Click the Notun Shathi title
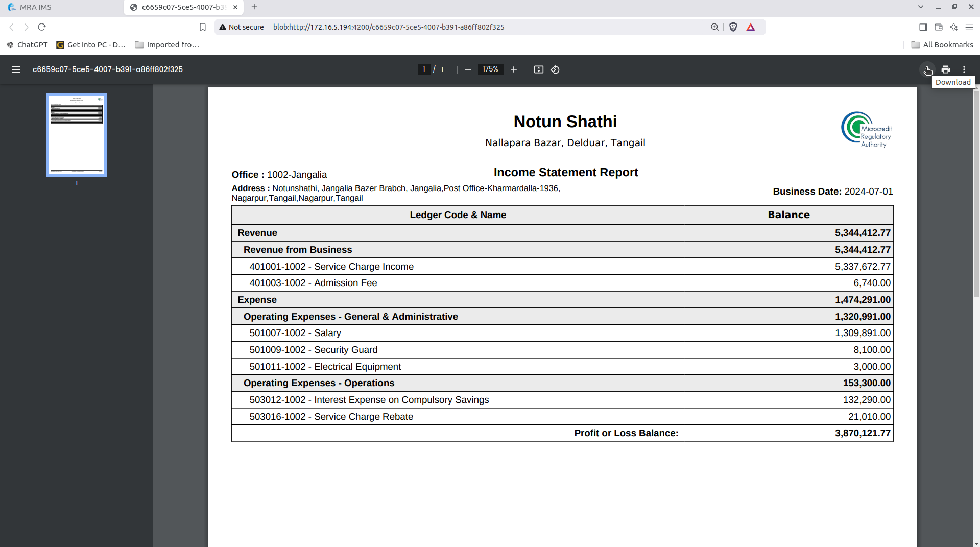 (x=565, y=122)
